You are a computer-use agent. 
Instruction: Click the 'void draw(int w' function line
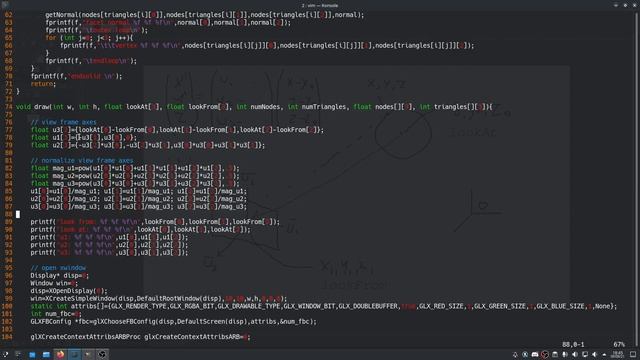point(254,107)
